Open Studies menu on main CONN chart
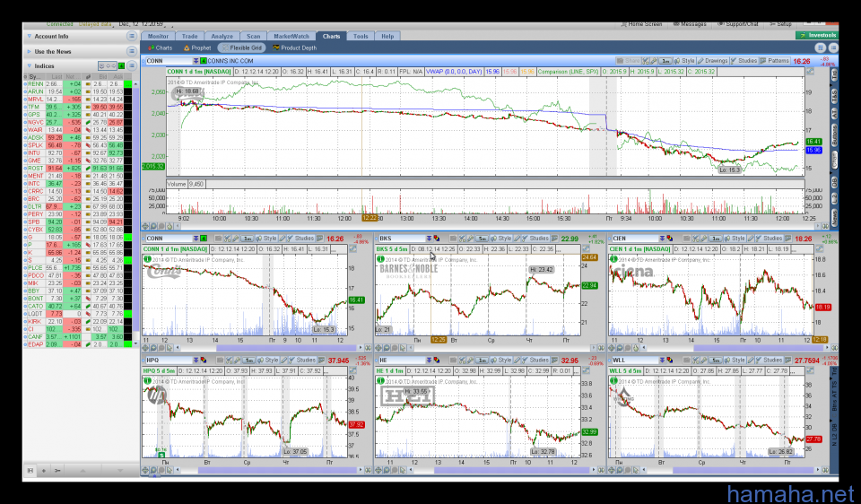This screenshot has height=504, width=861. pyautogui.click(x=744, y=61)
